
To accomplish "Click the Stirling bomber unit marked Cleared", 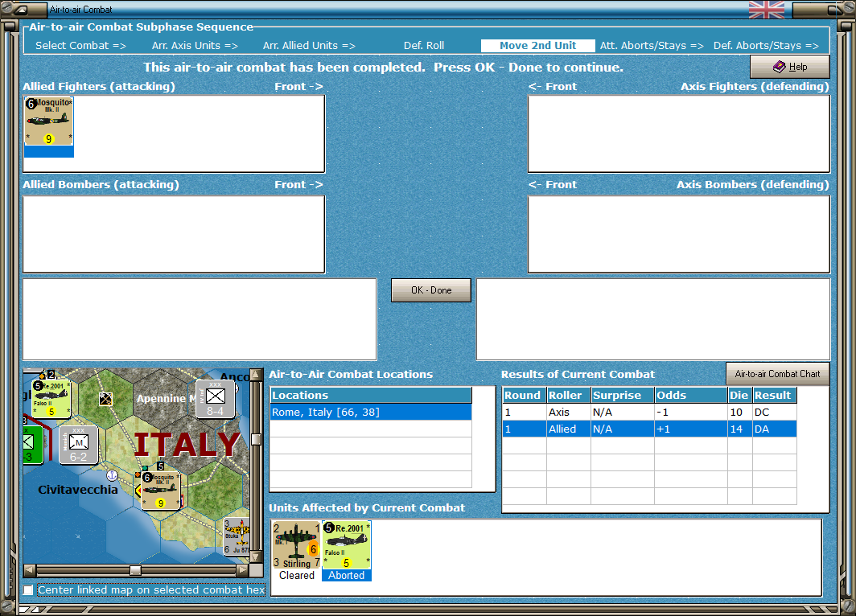I will pos(296,544).
